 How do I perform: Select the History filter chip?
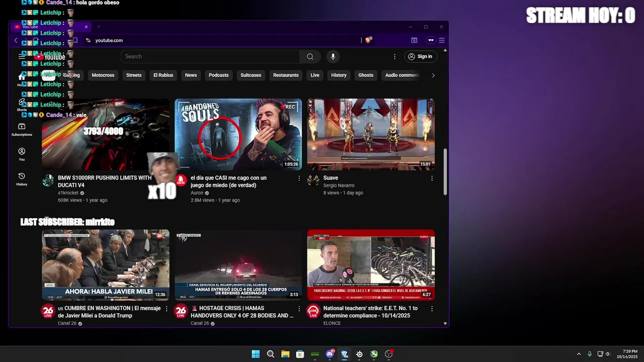[339, 75]
